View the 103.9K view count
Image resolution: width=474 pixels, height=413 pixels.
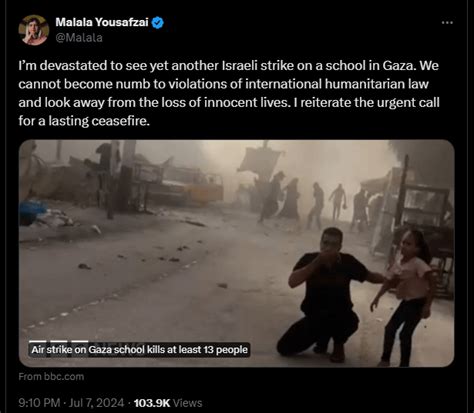[152, 403]
